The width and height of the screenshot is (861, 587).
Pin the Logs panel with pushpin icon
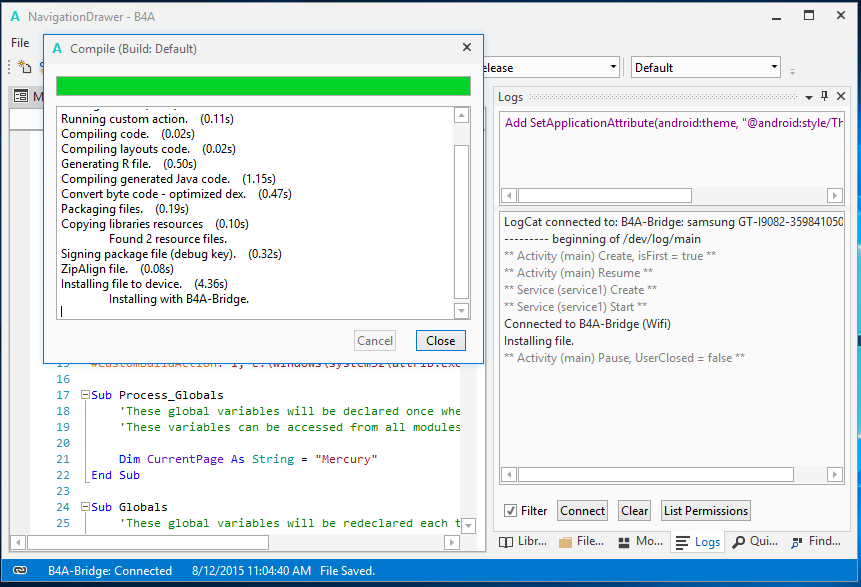[x=825, y=97]
